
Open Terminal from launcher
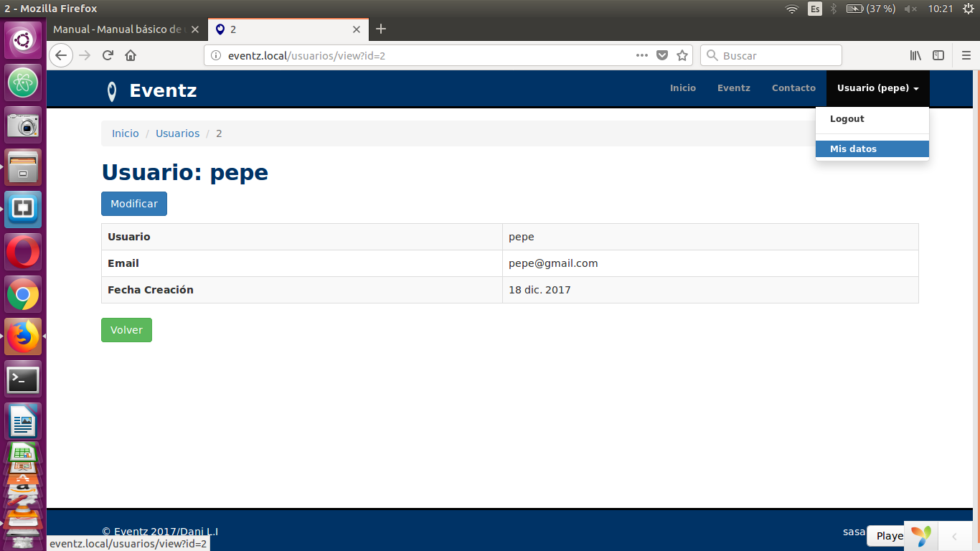[24, 379]
